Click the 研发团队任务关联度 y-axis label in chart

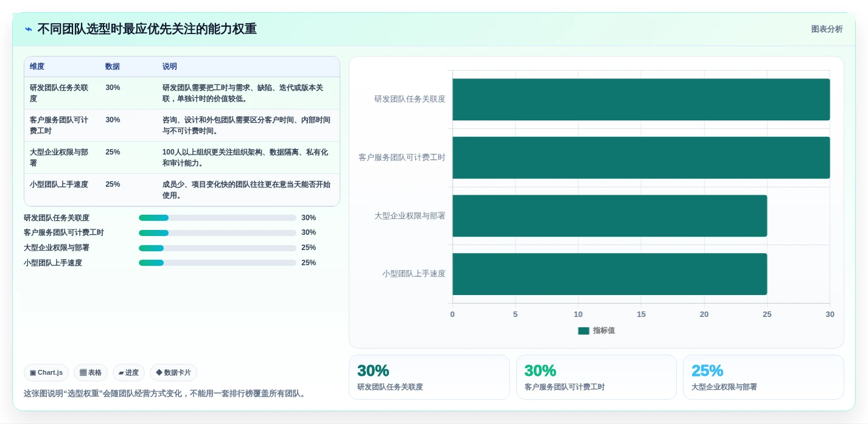pos(410,99)
